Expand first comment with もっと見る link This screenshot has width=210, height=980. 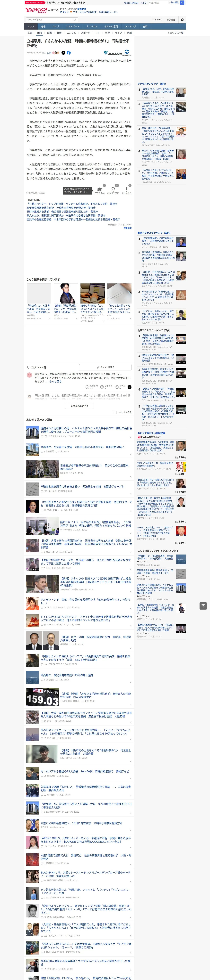(x=56, y=381)
